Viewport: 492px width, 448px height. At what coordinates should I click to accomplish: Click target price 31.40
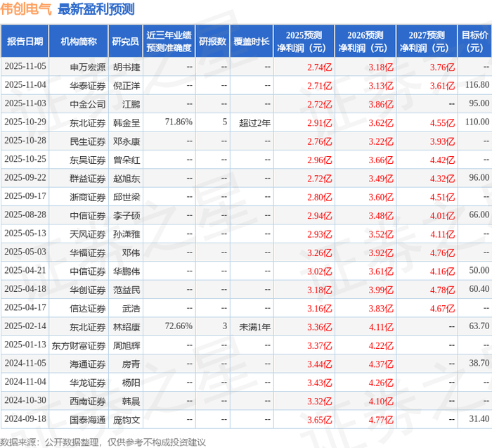479,418
